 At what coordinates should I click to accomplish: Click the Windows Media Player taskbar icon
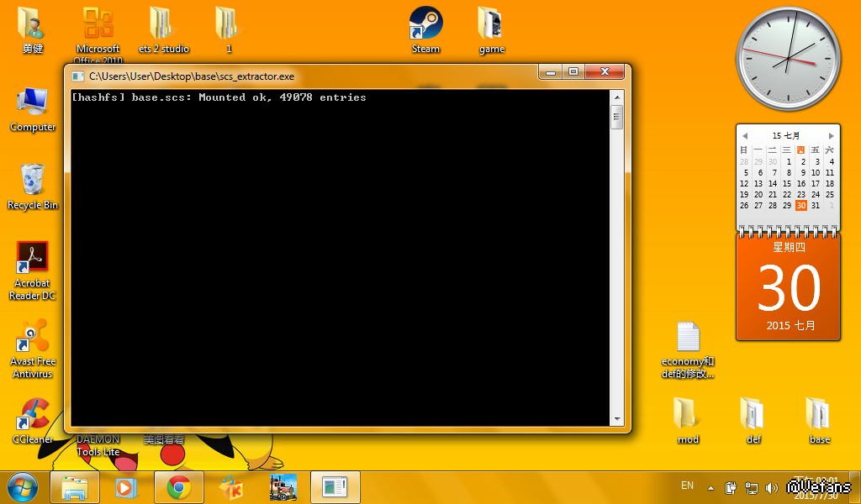tap(125, 487)
